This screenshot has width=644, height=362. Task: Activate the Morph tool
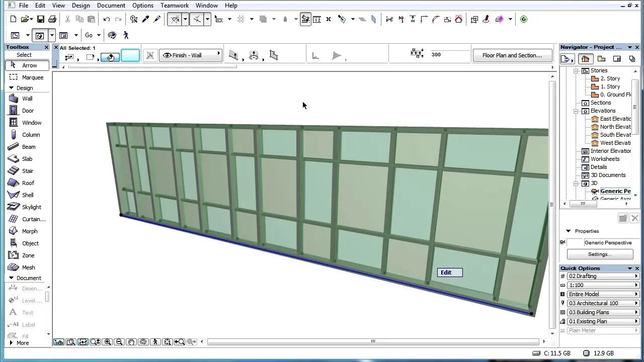29,231
